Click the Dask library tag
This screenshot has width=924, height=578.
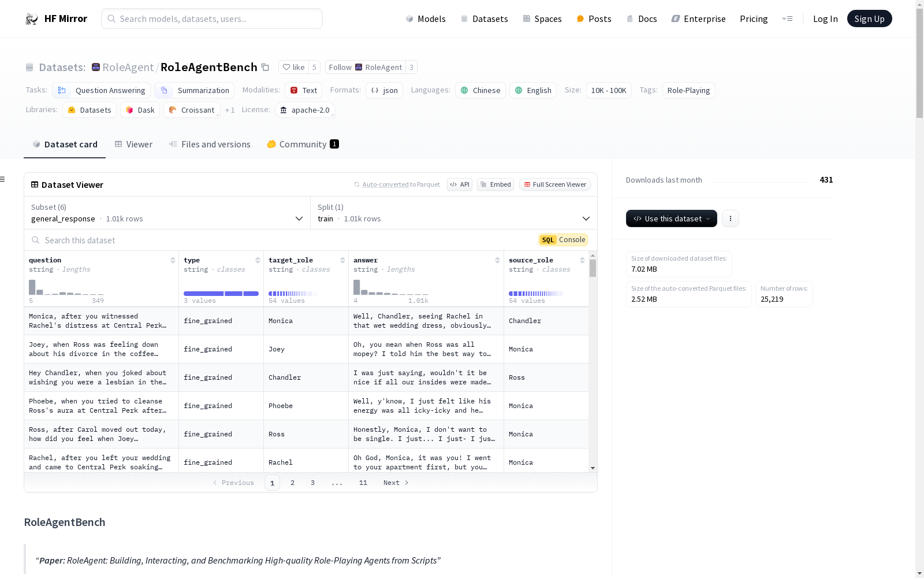[140, 110]
